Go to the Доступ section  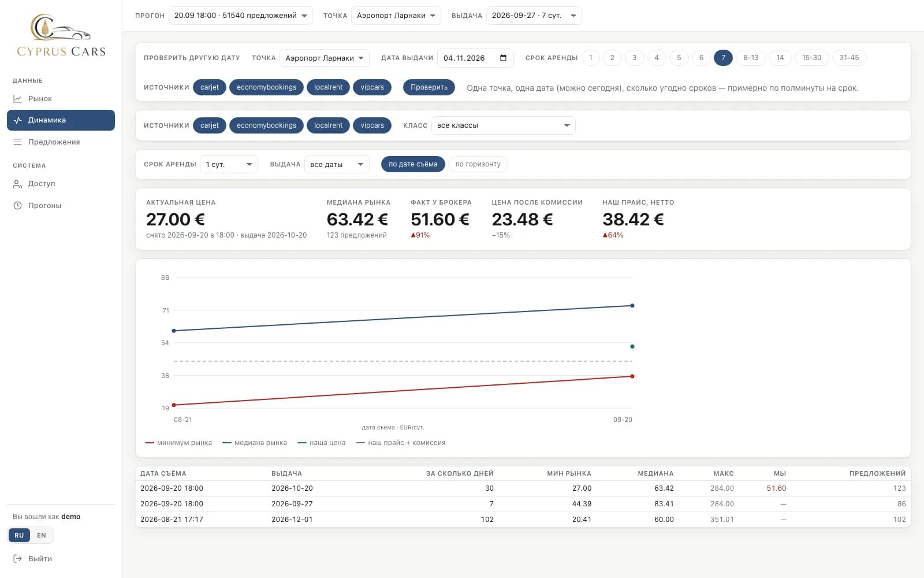(x=61, y=184)
